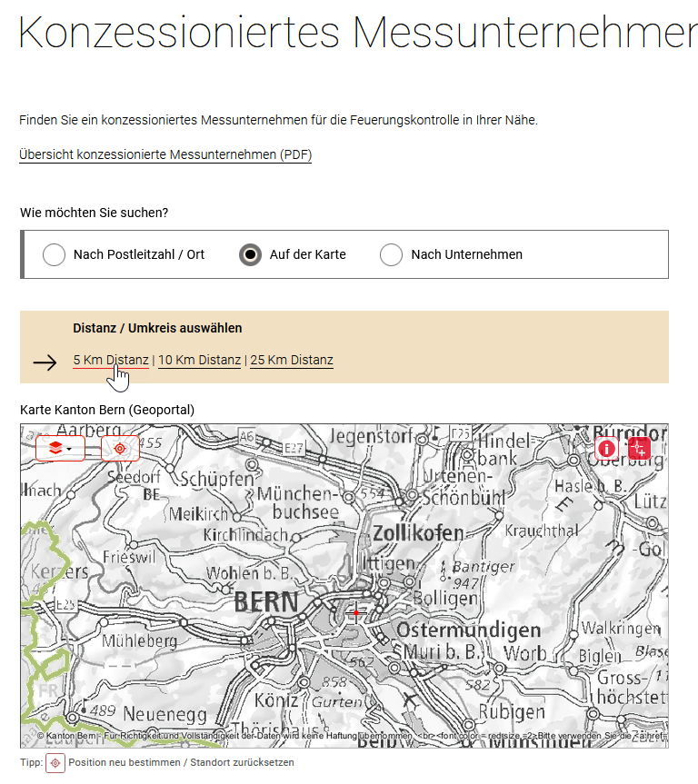
Task: Click Mühleberg label on the map
Action: (140, 641)
